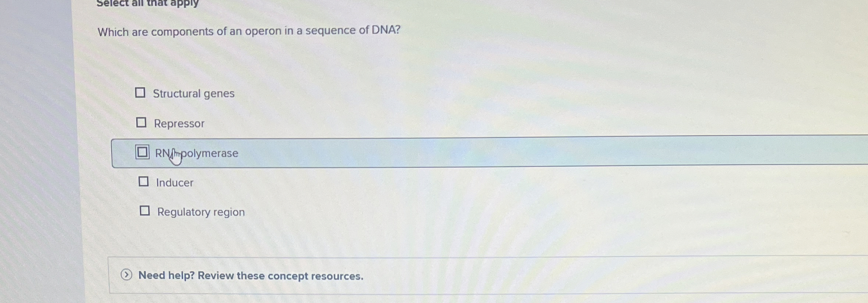868x303 pixels.
Task: Open the concept resources review link
Action: (250, 276)
